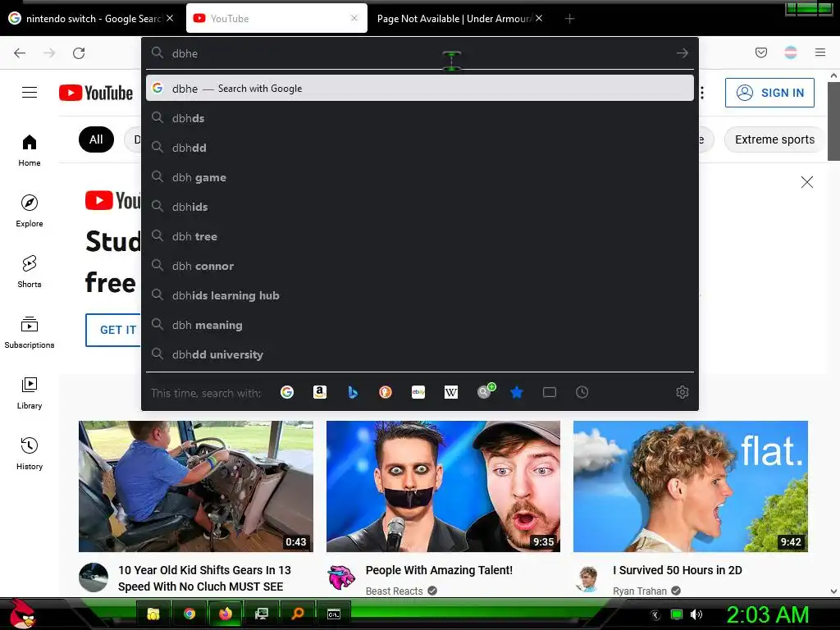Choose the 'dbhds' suggestion

pos(419,118)
